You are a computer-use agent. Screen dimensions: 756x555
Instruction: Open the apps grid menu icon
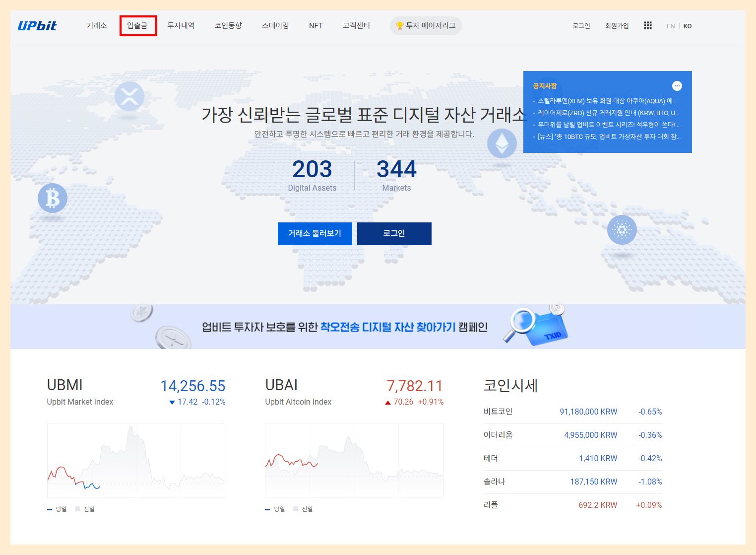[648, 25]
